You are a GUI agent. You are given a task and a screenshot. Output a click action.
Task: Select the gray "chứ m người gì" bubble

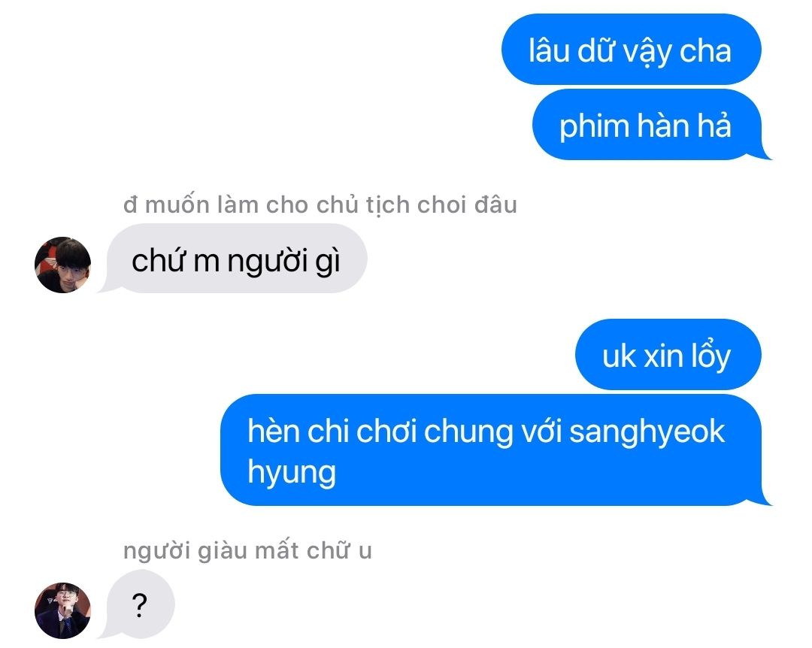pyautogui.click(x=234, y=259)
